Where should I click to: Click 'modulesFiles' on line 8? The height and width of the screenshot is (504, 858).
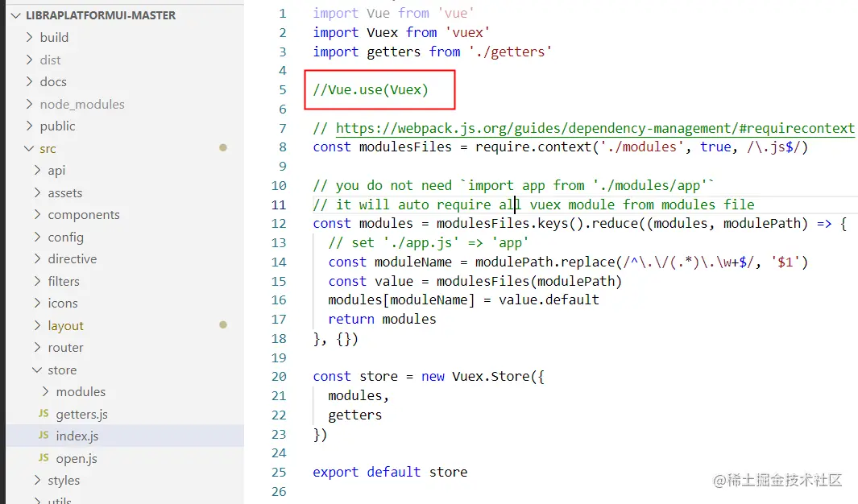(405, 147)
